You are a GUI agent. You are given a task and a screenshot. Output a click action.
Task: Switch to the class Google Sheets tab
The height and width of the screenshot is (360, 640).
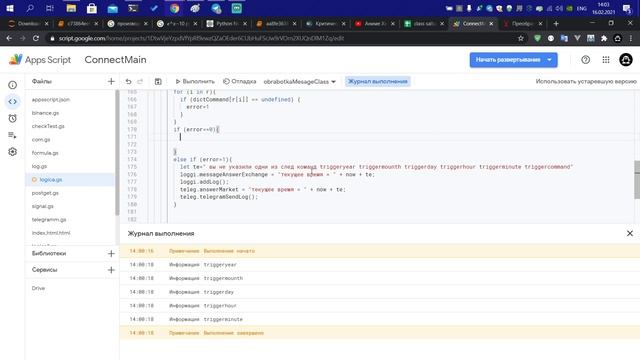(x=424, y=24)
